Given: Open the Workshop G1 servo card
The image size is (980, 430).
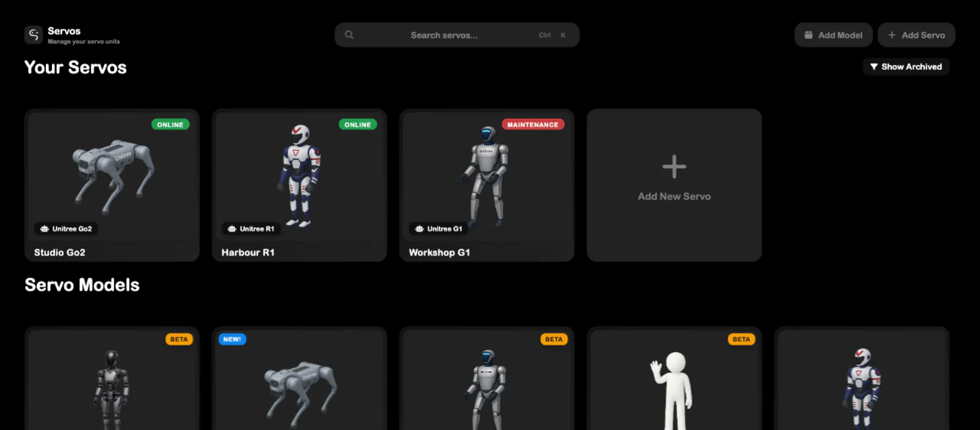Looking at the screenshot, I should tap(487, 186).
